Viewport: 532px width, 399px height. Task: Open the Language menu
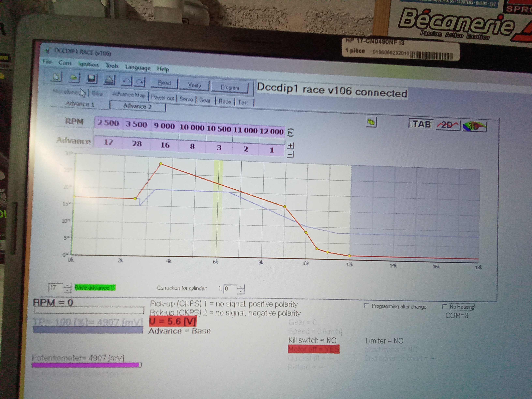pos(138,68)
